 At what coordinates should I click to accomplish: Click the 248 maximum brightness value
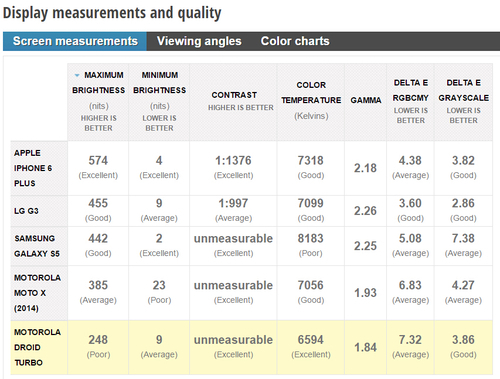(x=98, y=340)
